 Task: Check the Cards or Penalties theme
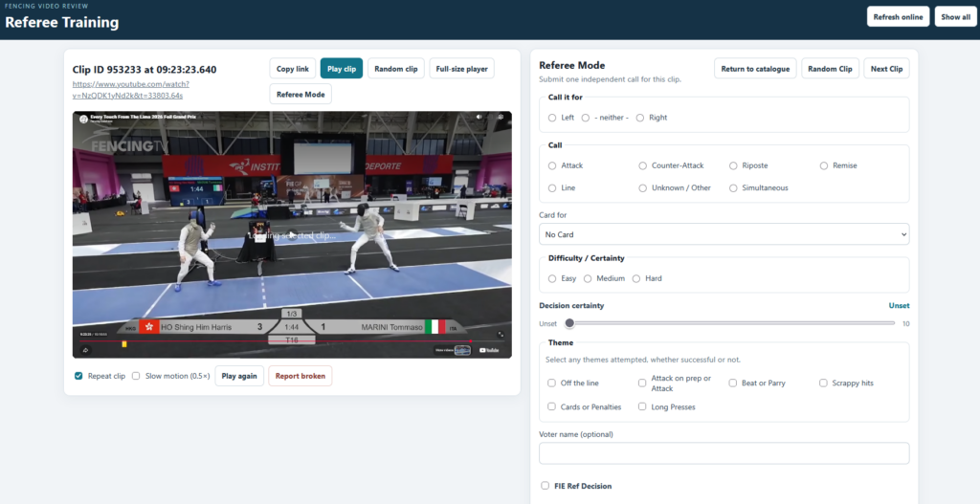click(552, 406)
